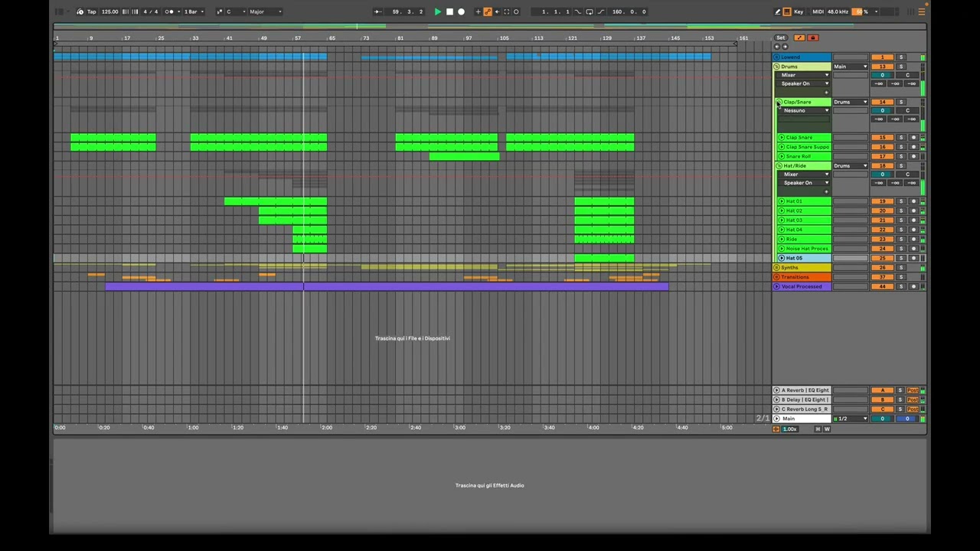Click the Punch-Out switch icon
980x551 pixels.
point(600,11)
